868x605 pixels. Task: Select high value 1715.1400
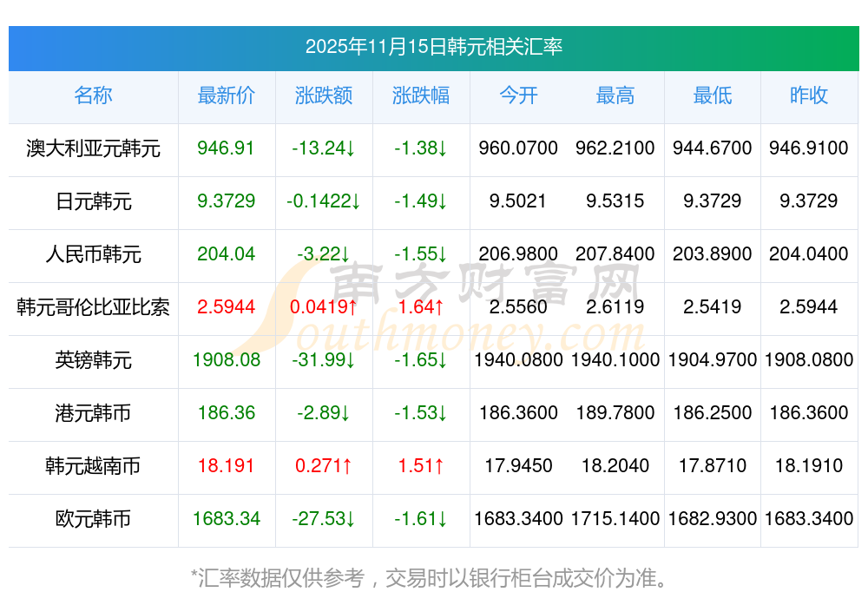(x=615, y=519)
